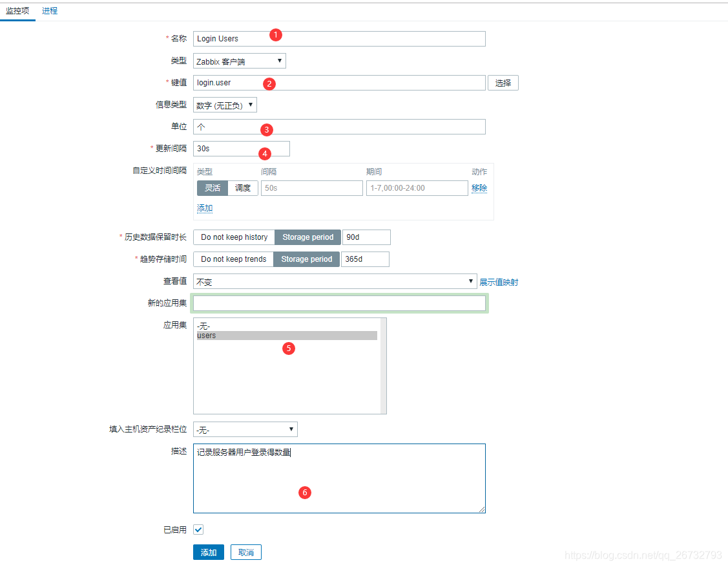Click the blue 添加 submit button

click(x=209, y=552)
